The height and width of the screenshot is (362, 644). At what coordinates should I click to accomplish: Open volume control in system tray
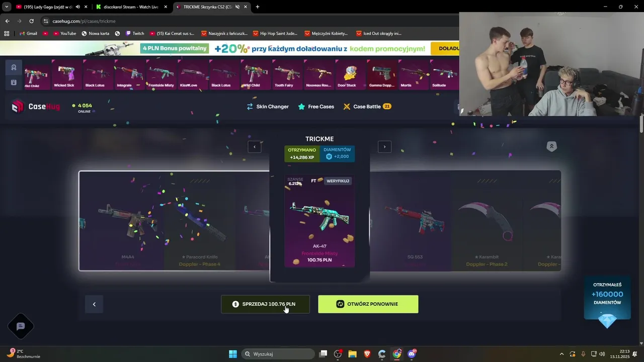[x=602, y=354]
